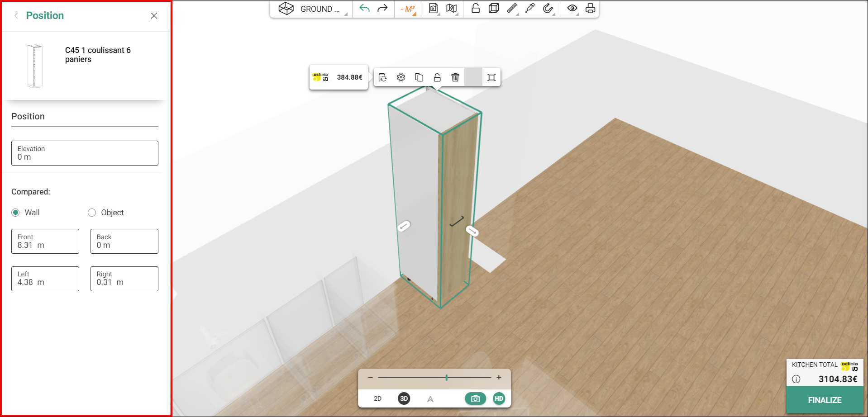Screen dimensions: 868x417
Task: Open the map with pin icon menu
Action: (452, 8)
